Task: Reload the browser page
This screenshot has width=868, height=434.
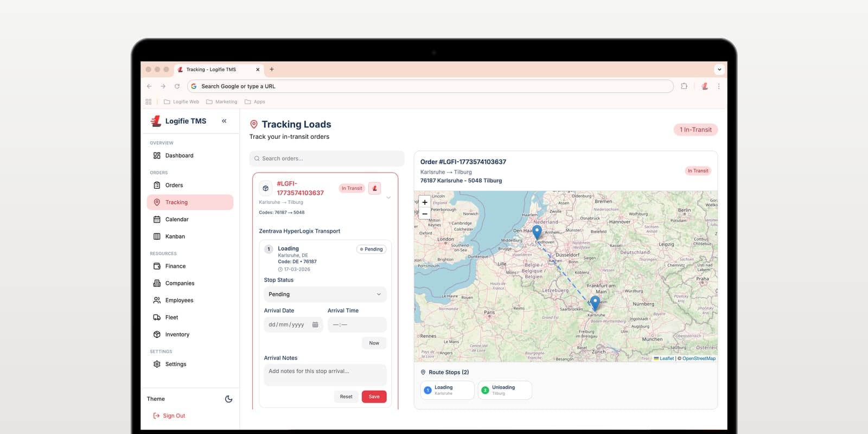Action: (177, 86)
